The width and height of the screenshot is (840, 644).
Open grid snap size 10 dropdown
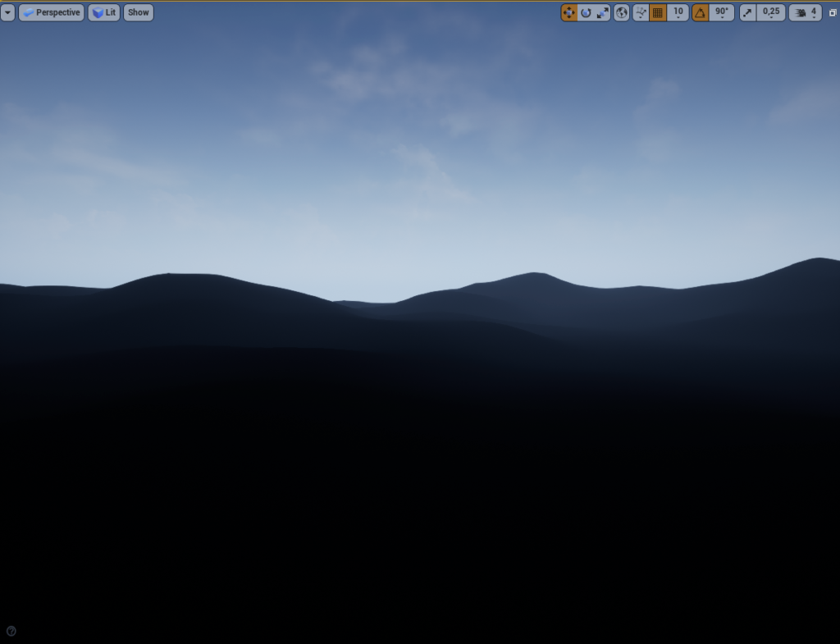click(x=678, y=12)
